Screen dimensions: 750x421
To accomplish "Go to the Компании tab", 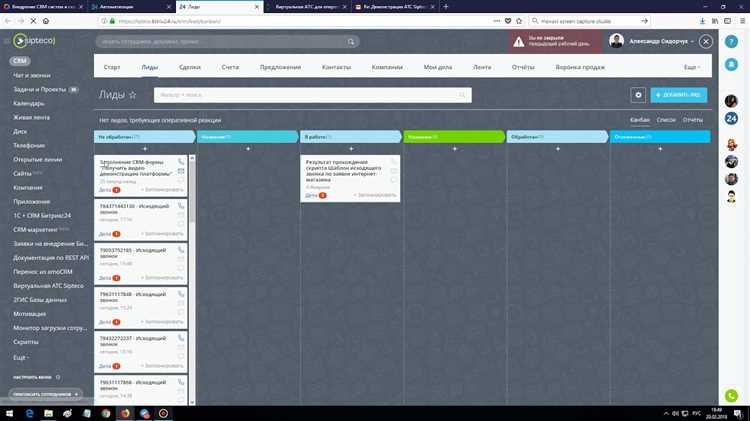I will coord(387,67).
